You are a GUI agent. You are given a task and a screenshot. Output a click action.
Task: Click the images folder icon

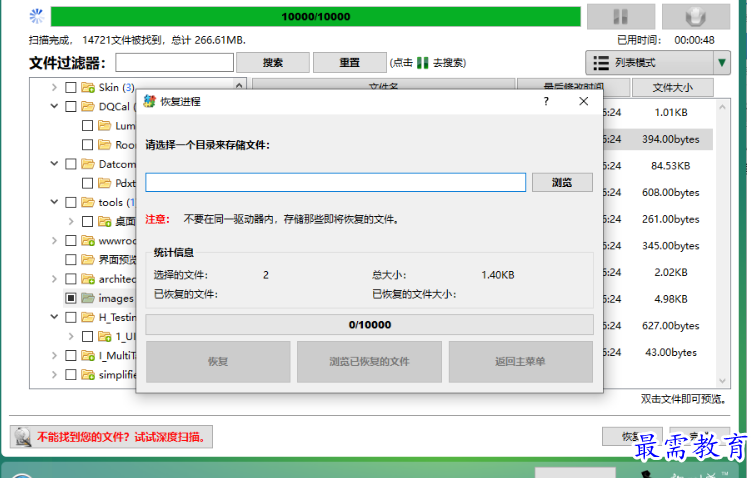(x=88, y=298)
